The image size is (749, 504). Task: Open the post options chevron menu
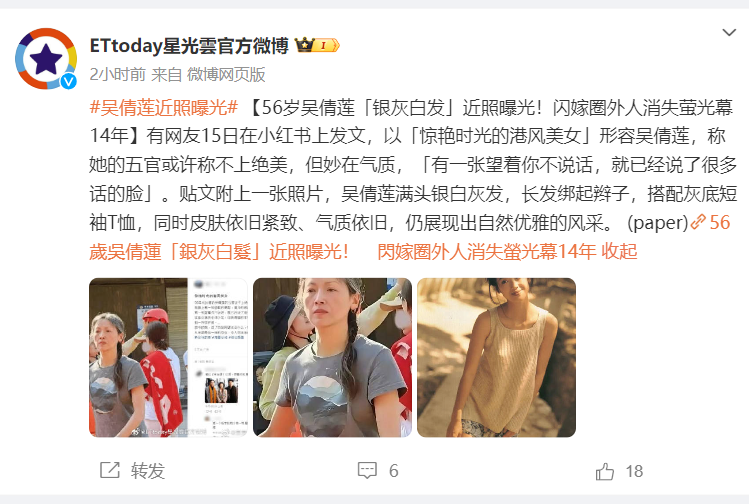pos(729,32)
